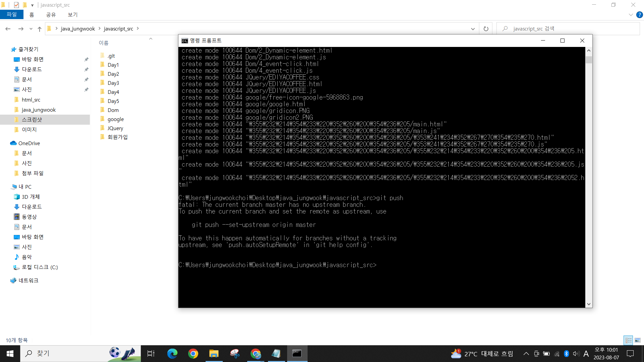Screen dimensions: 644x362
Task: Toggle the details view button in status bar
Action: point(629,340)
